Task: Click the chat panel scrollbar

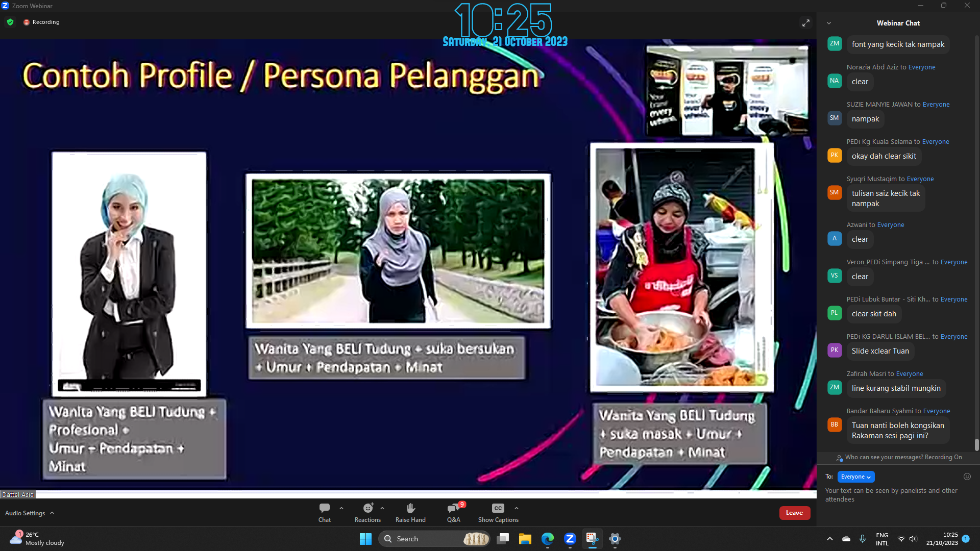Action: pyautogui.click(x=976, y=445)
